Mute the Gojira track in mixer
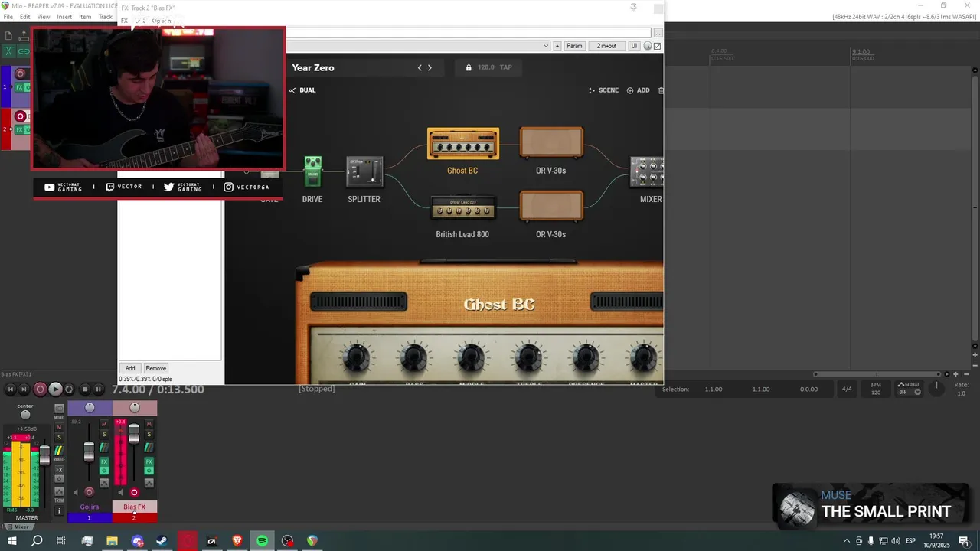This screenshot has height=551, width=980. (104, 424)
